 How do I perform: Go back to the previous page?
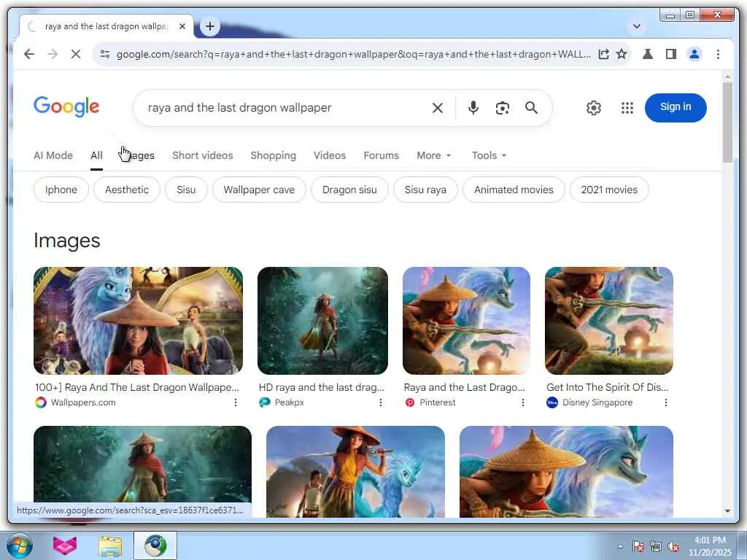click(29, 54)
